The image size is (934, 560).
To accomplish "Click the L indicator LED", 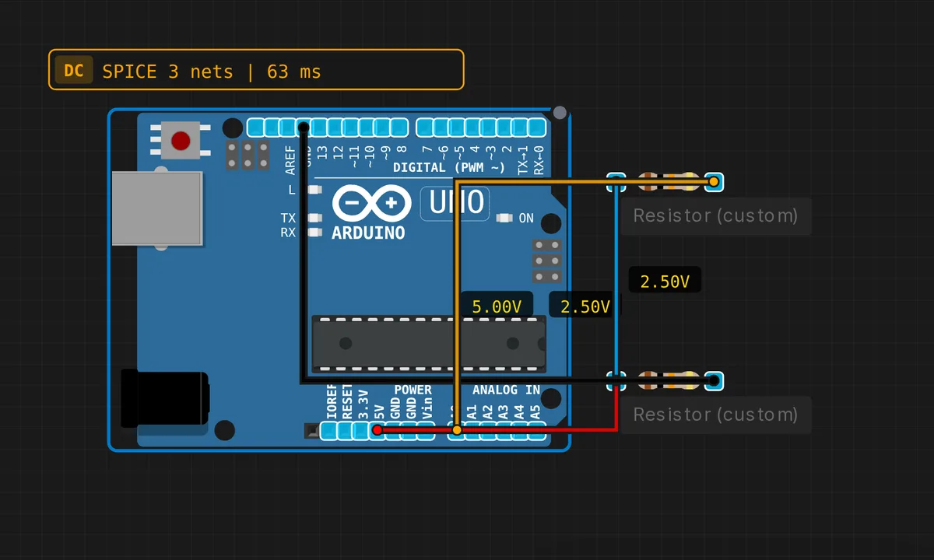I will pyautogui.click(x=315, y=189).
